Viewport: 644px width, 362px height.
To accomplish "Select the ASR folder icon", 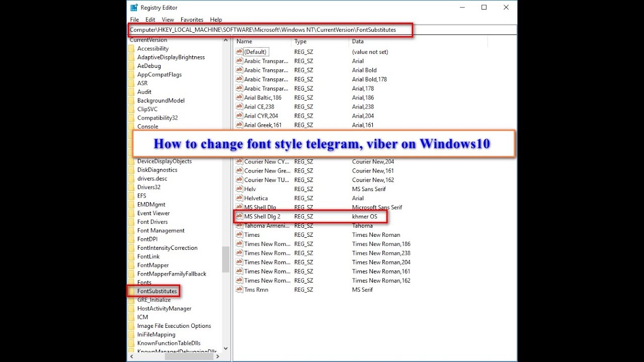I will (x=131, y=83).
